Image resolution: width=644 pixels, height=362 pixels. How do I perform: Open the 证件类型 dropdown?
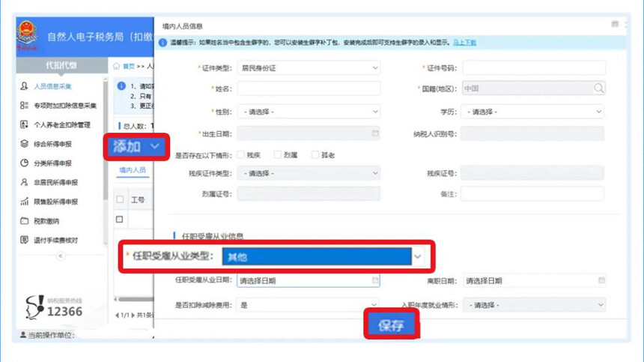[x=309, y=67]
